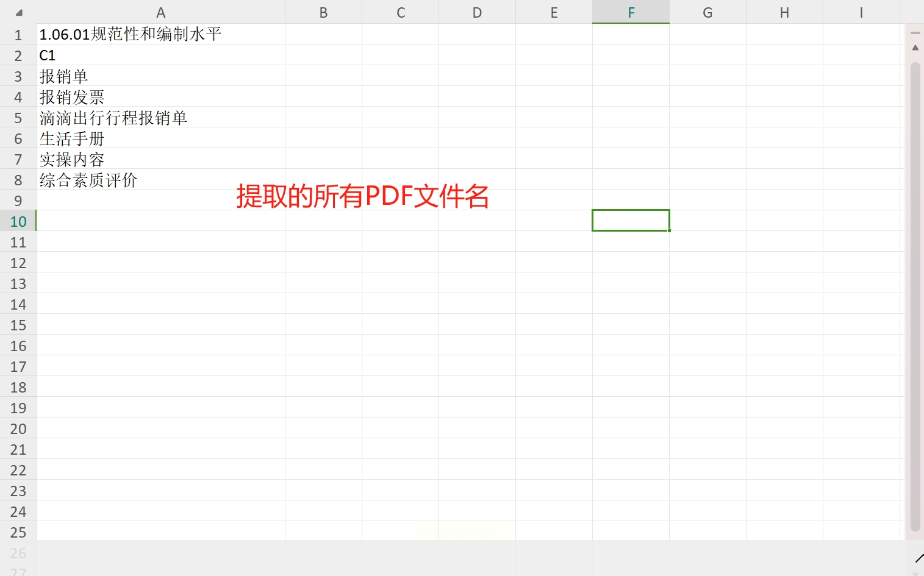The image size is (924, 576).
Task: Select cell with text '报销发票'
Action: coord(160,96)
